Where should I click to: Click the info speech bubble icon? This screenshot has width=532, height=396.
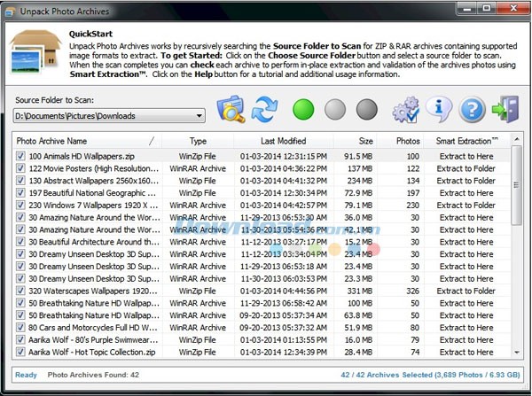[x=439, y=110]
